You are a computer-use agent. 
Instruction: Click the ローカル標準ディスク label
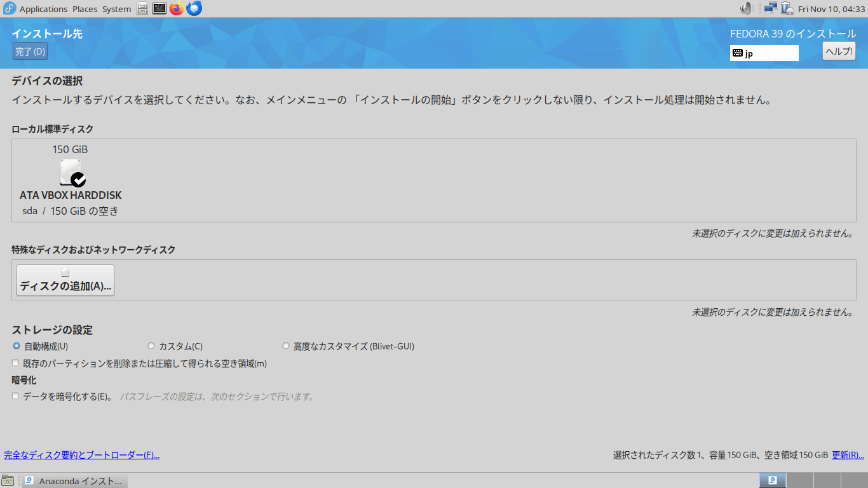(x=52, y=129)
